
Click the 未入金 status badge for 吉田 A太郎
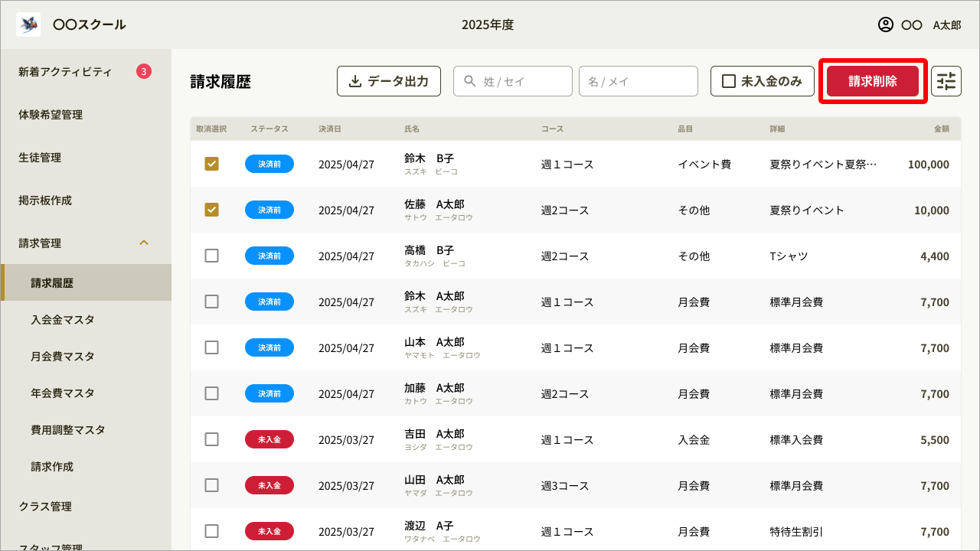[x=269, y=439]
